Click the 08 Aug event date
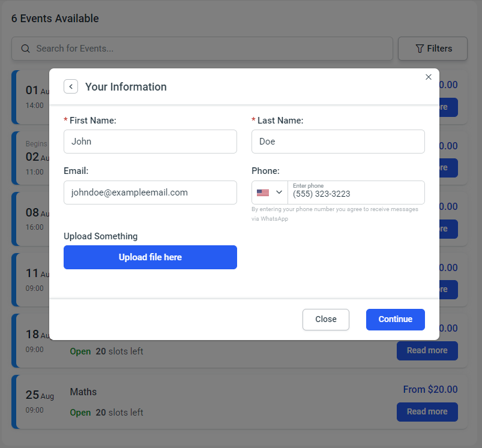Image resolution: width=482 pixels, height=448 pixels. pos(34,213)
